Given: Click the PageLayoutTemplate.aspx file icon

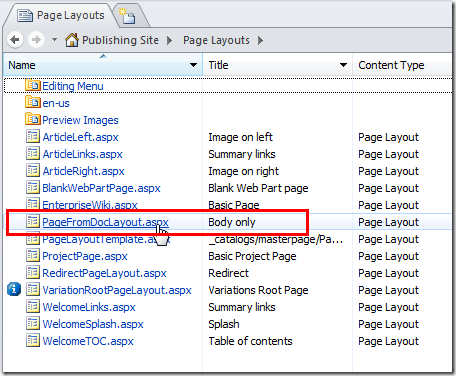Looking at the screenshot, I should [33, 239].
